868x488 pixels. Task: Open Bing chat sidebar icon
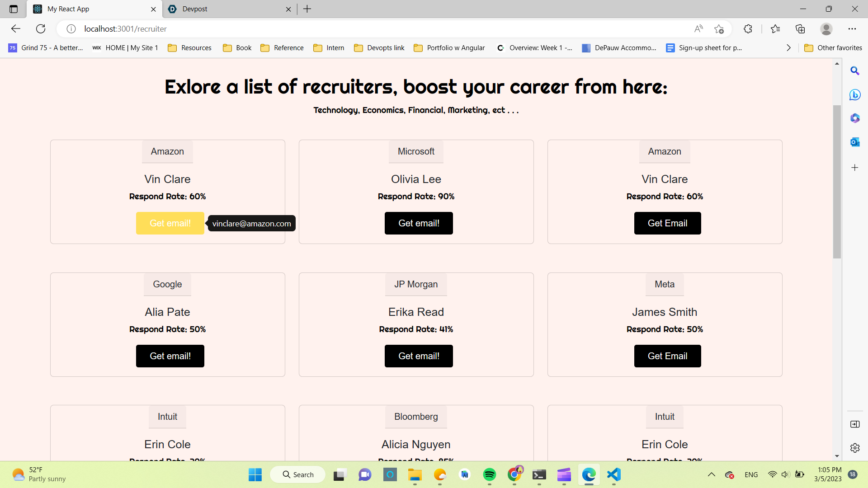(854, 95)
